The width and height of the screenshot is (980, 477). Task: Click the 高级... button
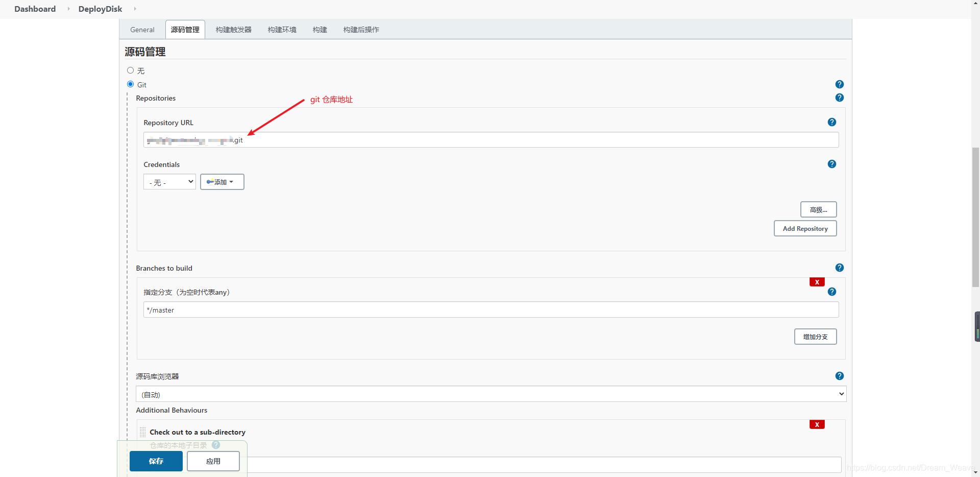[819, 209]
